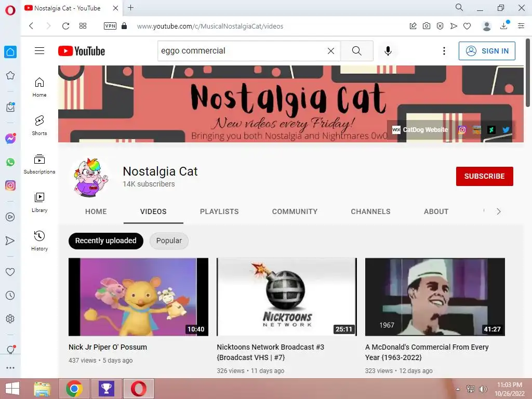Click the Opera search tabs magnifier
Viewport: 532px width, 399px height.
click(x=459, y=7)
